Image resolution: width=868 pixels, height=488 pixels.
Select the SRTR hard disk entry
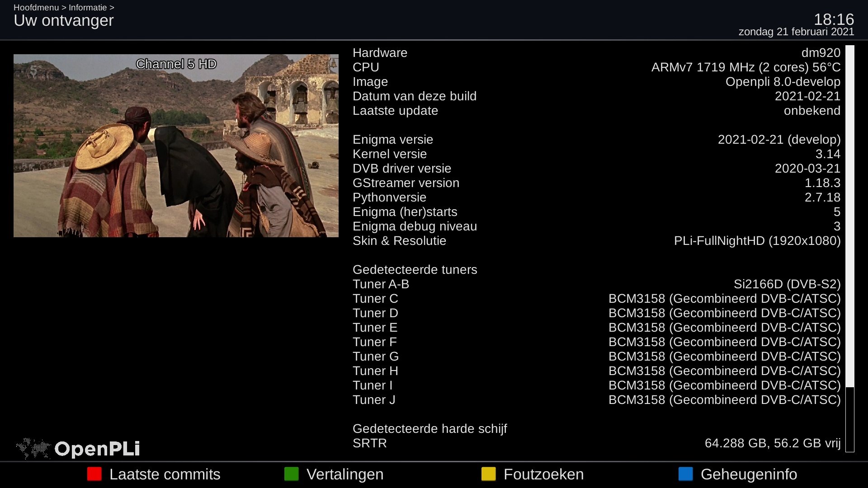pos(597,443)
